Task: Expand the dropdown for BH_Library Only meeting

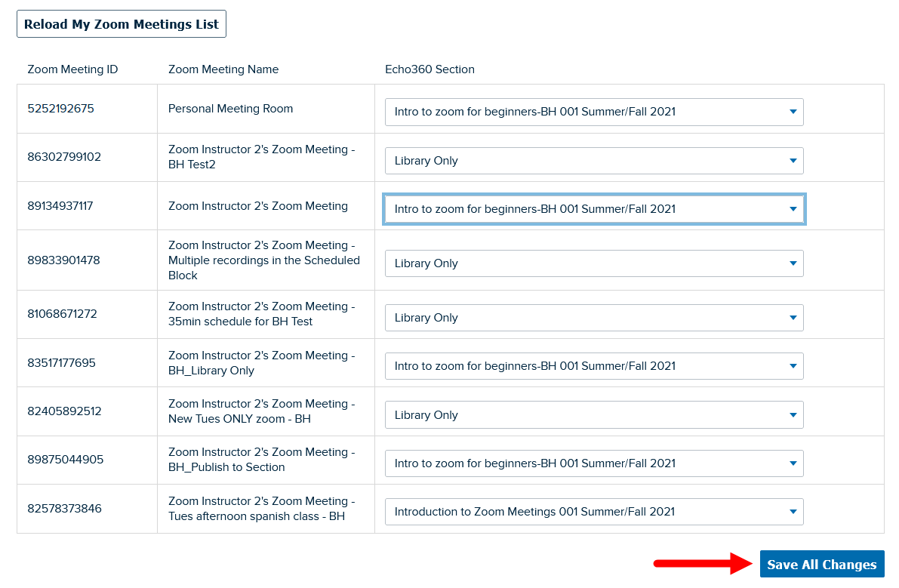Action: pos(594,365)
